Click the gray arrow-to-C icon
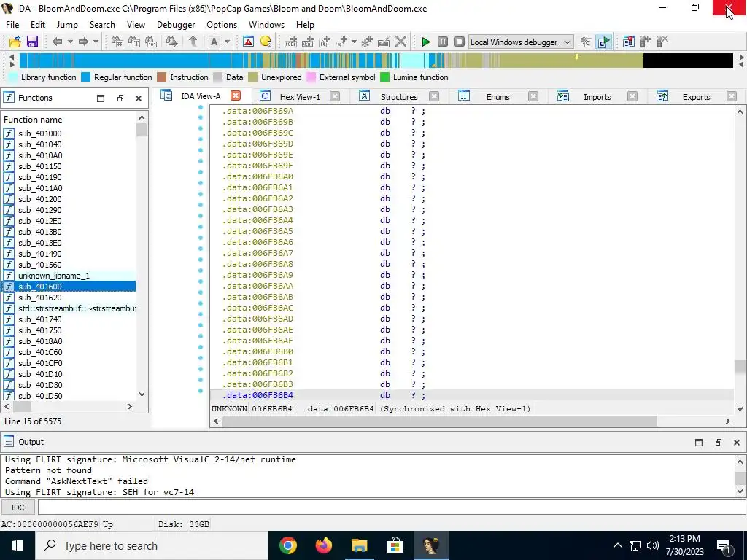This screenshot has width=747, height=560. tap(586, 42)
